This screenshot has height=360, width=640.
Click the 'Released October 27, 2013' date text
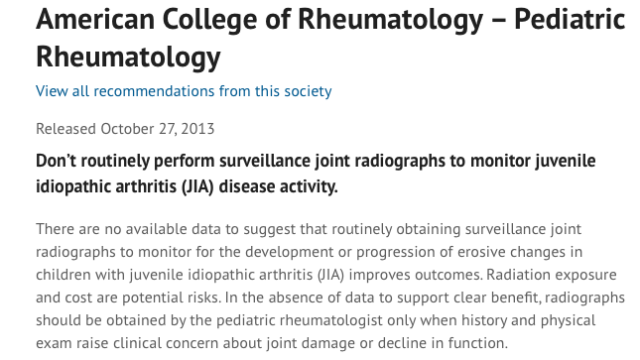pyautogui.click(x=125, y=129)
